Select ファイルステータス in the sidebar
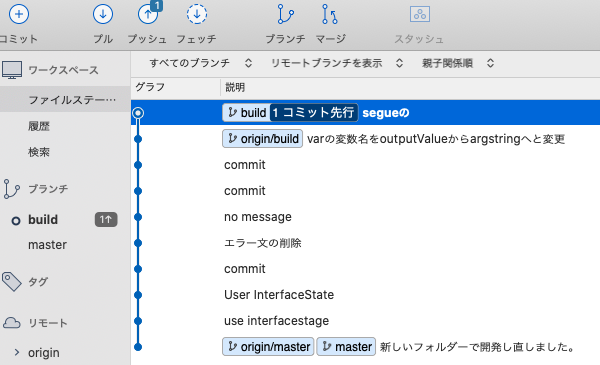600x365 pixels. [x=65, y=100]
